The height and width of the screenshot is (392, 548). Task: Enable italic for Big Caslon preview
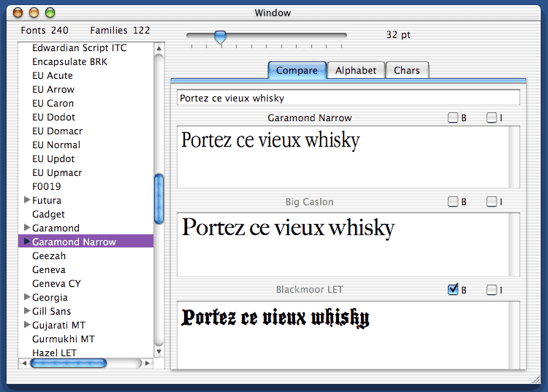492,201
